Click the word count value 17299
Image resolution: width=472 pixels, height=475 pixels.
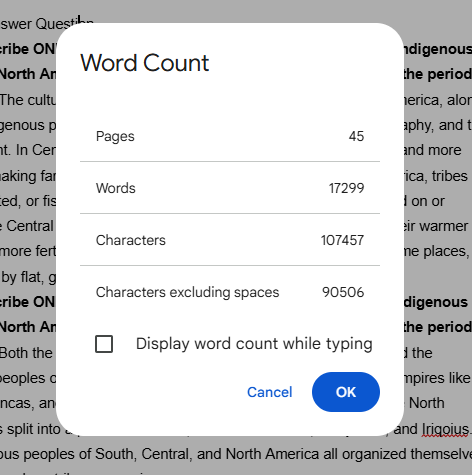pyautogui.click(x=346, y=188)
